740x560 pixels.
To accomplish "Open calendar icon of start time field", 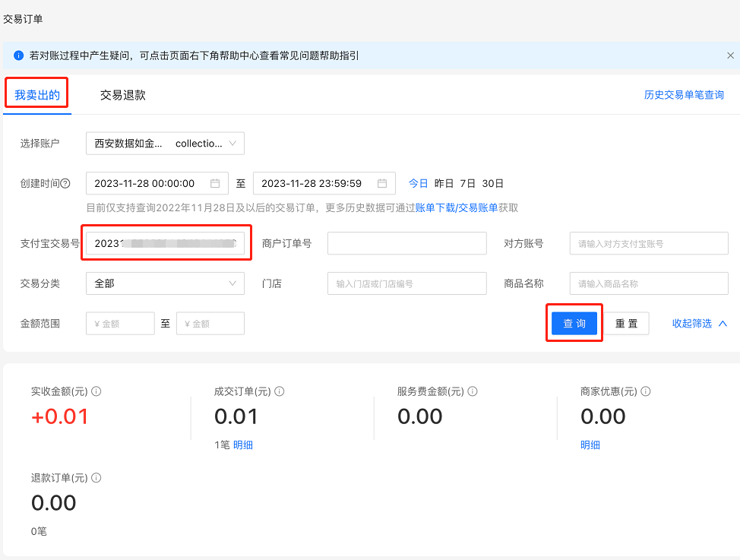I will click(215, 183).
